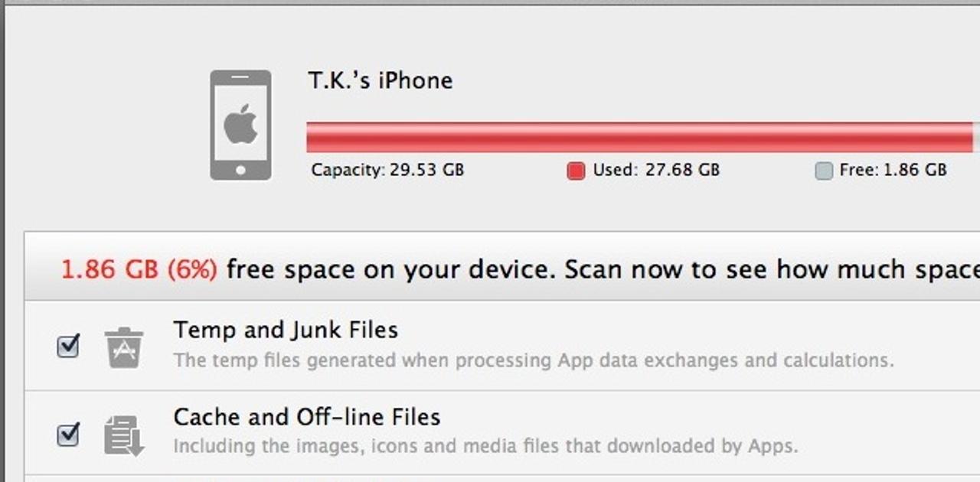Click the temp files description text
The width and height of the screenshot is (980, 482).
coord(534,360)
